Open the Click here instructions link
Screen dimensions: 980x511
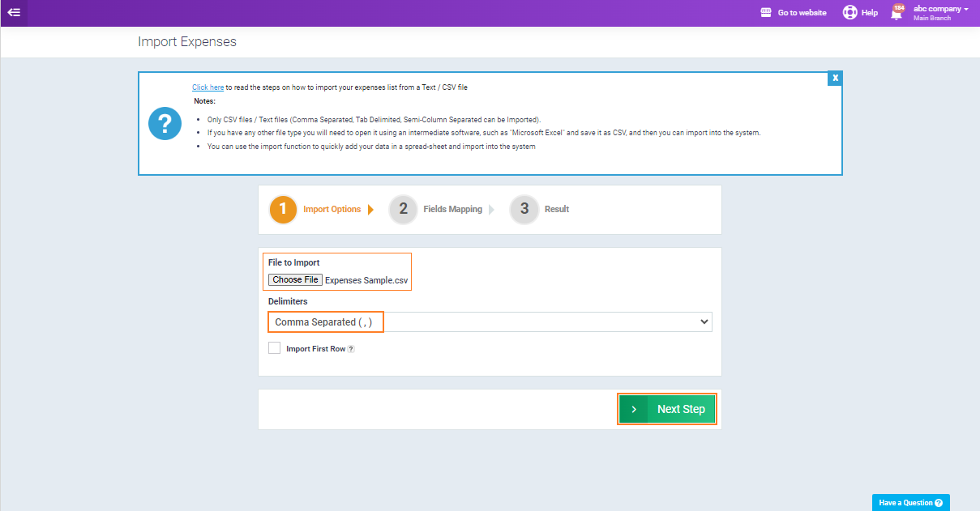pos(208,87)
